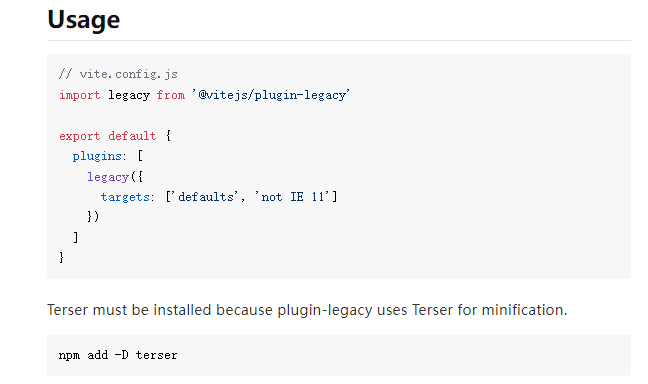This screenshot has width=648, height=384.
Task: Click the legacy identifier after import
Action: click(129, 95)
